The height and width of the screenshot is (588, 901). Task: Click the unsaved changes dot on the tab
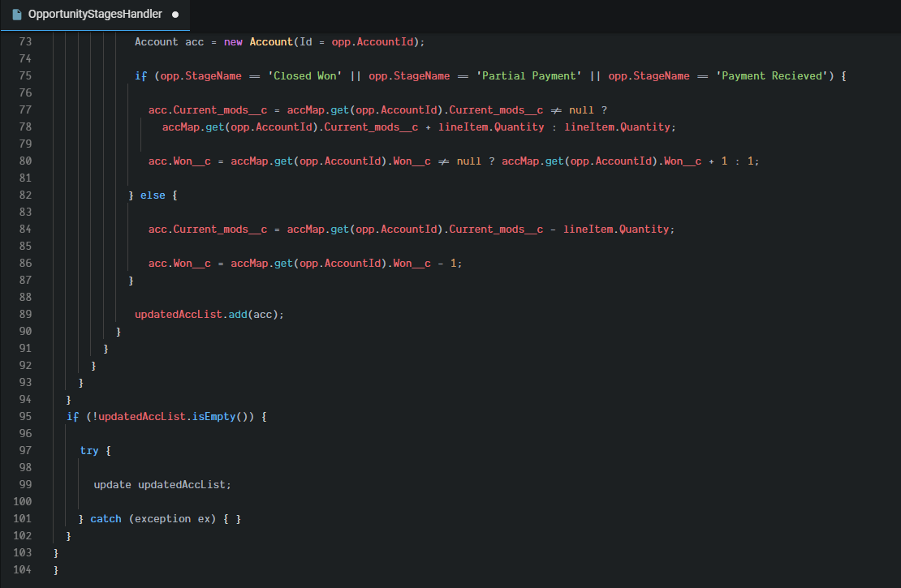pos(175,15)
